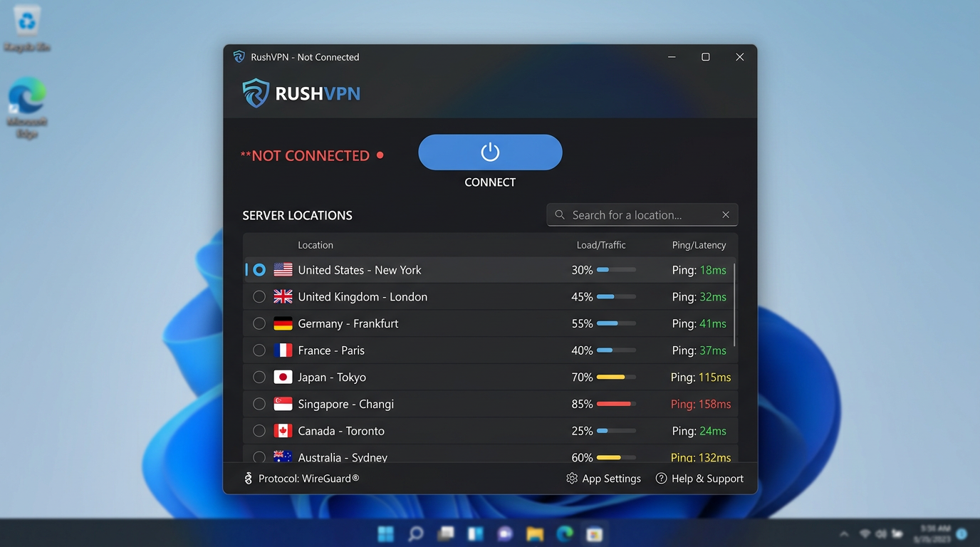
Task: Sort servers by the Ping/Latency column header
Action: click(x=699, y=245)
